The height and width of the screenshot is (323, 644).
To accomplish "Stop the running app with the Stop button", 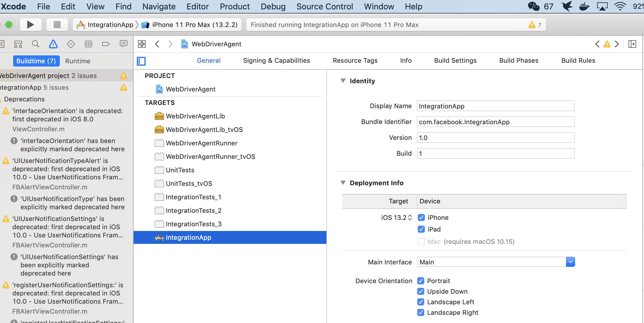I will (57, 25).
